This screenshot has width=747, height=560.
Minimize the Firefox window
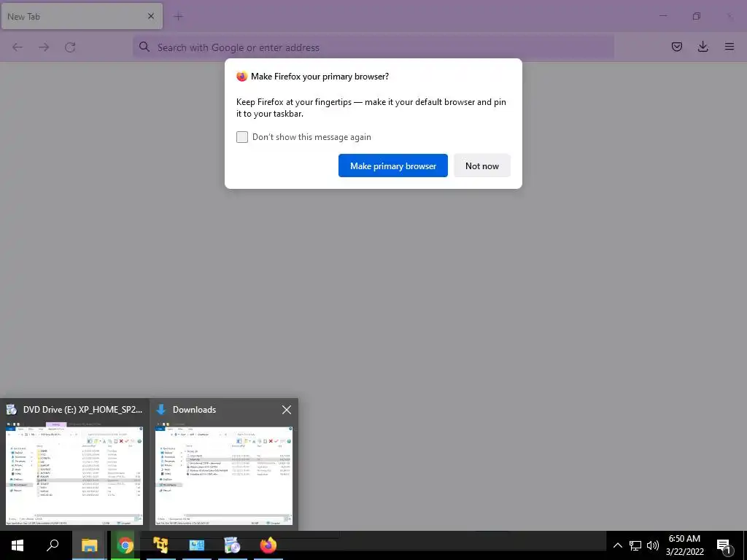coord(663,16)
